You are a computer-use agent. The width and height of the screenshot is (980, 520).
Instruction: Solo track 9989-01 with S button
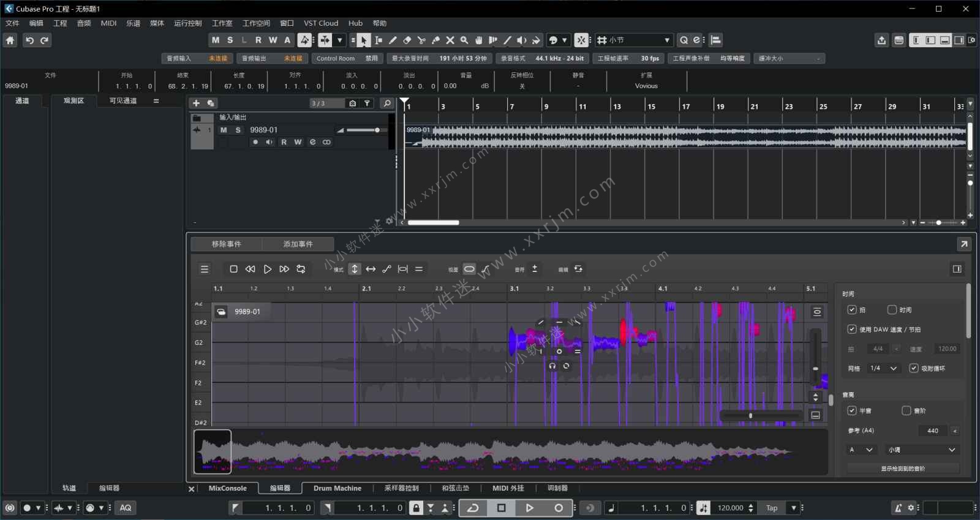[238, 130]
